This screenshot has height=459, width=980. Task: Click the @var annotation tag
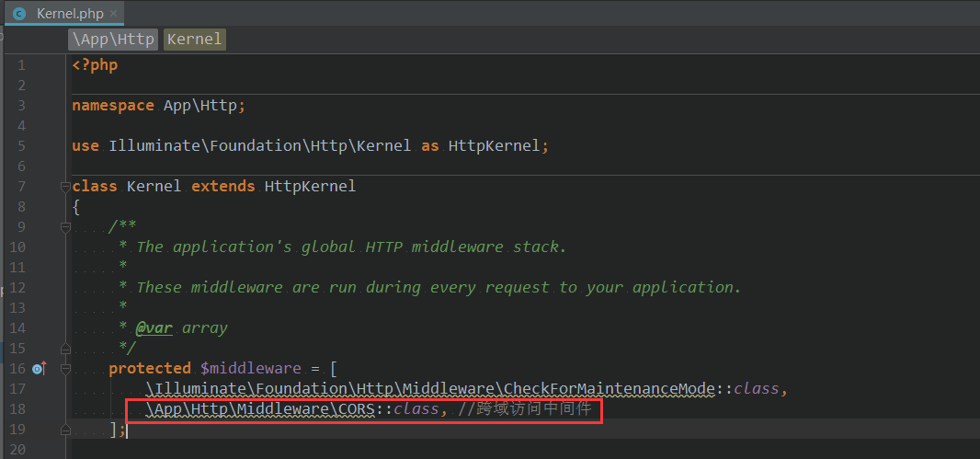pos(154,327)
